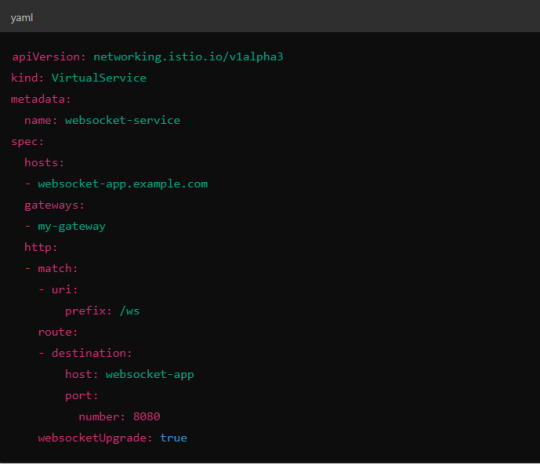Image resolution: width=540 pixels, height=465 pixels.
Task: Select the 8080 port number
Action: [x=147, y=417]
